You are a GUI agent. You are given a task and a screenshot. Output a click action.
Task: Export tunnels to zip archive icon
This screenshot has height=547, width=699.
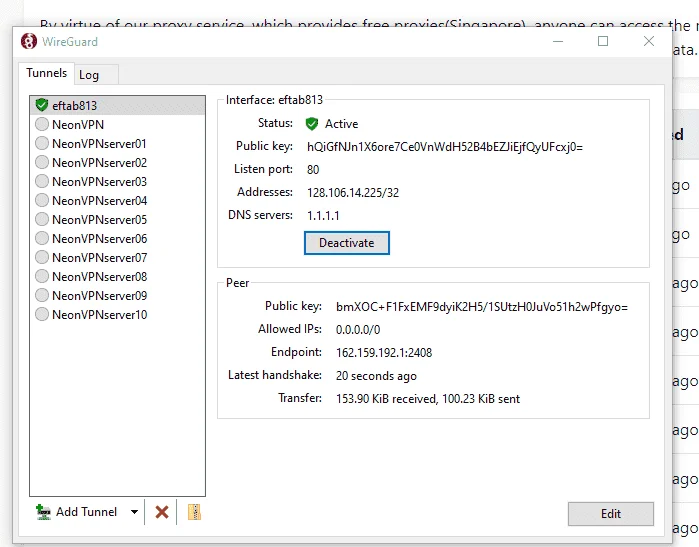(194, 512)
